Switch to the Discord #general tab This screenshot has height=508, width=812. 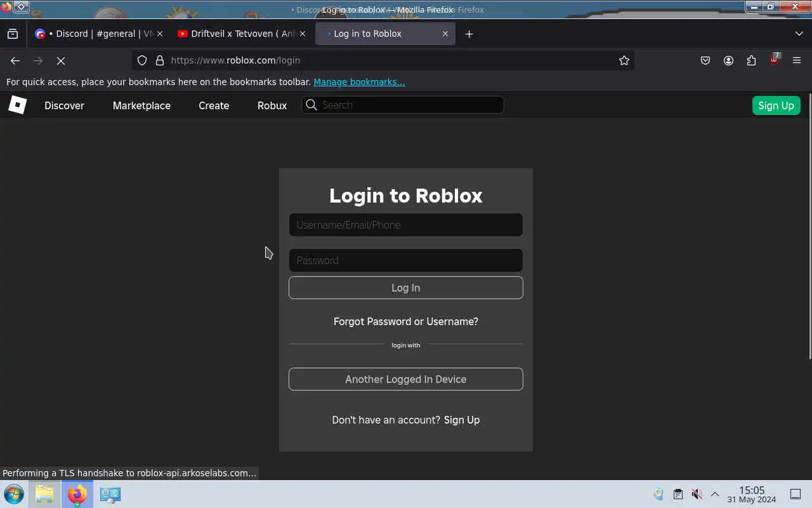point(100,34)
